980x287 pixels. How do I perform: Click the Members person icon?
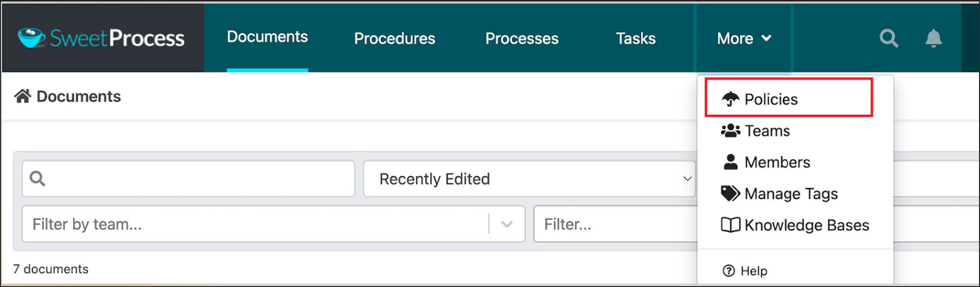point(730,162)
